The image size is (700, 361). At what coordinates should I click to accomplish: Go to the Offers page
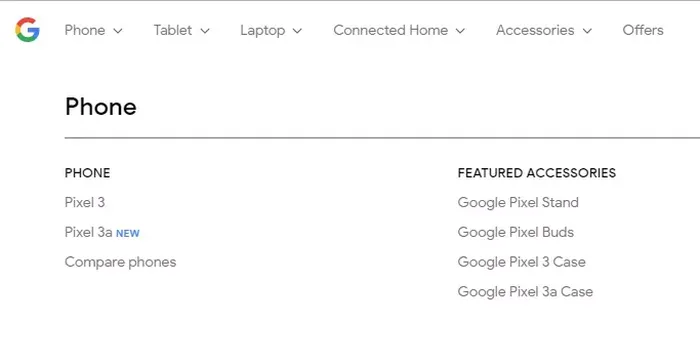pos(643,30)
